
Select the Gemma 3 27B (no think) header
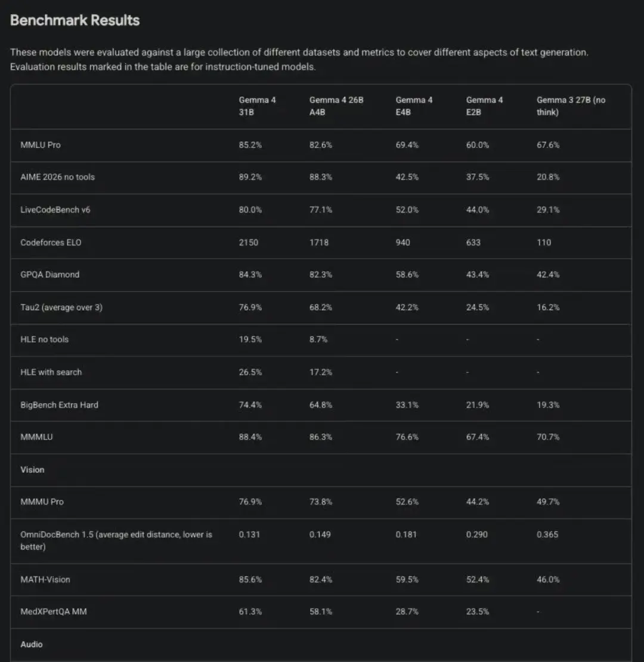pyautogui.click(x=571, y=106)
